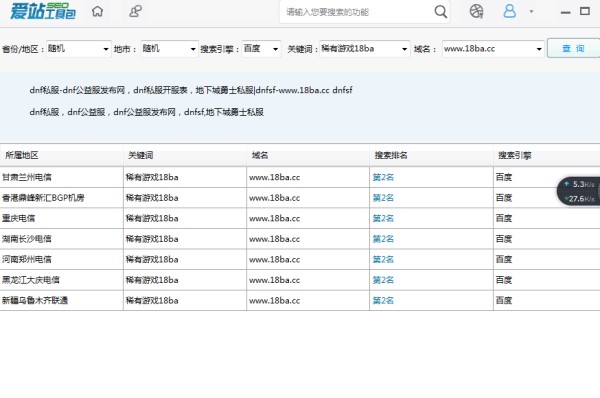This screenshot has height=398, width=600.
Task: Click into the 域名 field www.18ba.cc
Action: click(x=470, y=49)
